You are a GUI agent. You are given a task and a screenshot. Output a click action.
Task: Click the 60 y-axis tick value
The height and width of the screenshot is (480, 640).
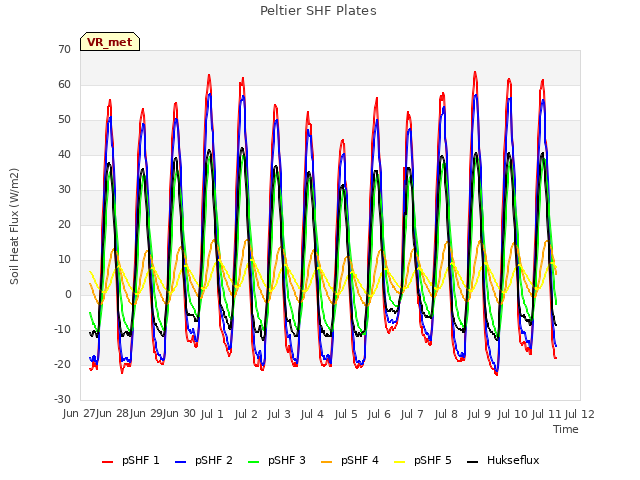point(64,85)
